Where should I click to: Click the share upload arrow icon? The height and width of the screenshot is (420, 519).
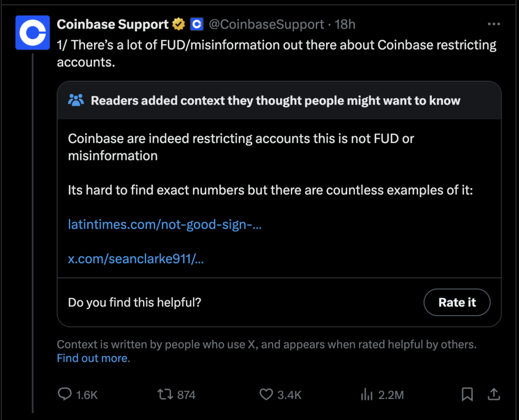click(x=494, y=394)
